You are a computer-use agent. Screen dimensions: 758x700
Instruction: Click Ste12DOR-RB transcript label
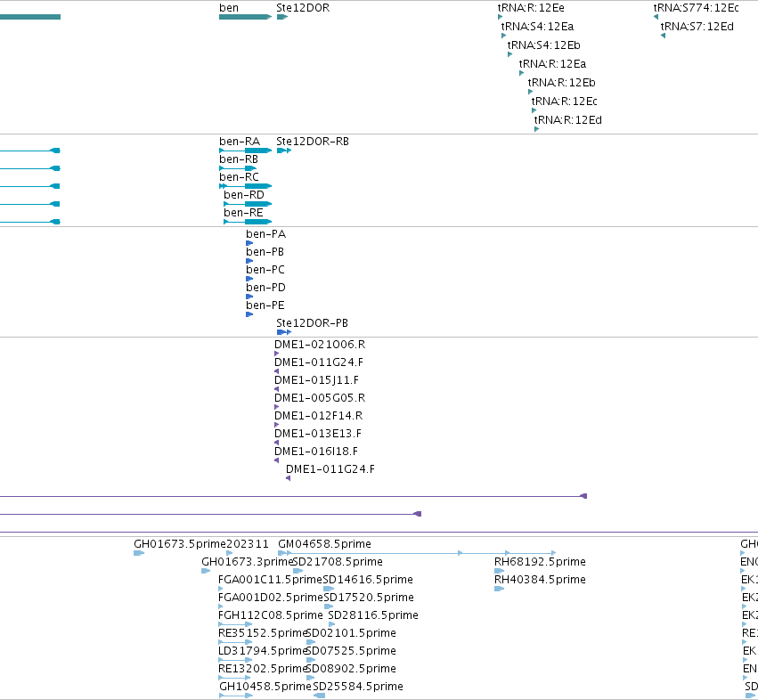pyautogui.click(x=313, y=142)
